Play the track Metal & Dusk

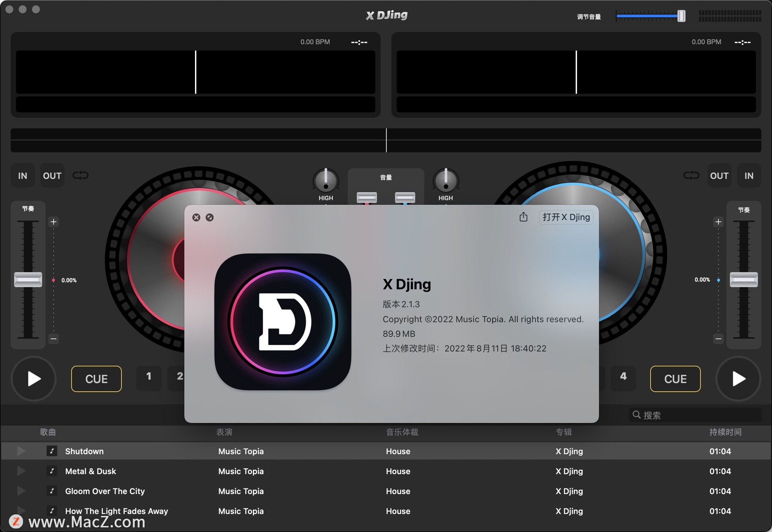tap(21, 471)
